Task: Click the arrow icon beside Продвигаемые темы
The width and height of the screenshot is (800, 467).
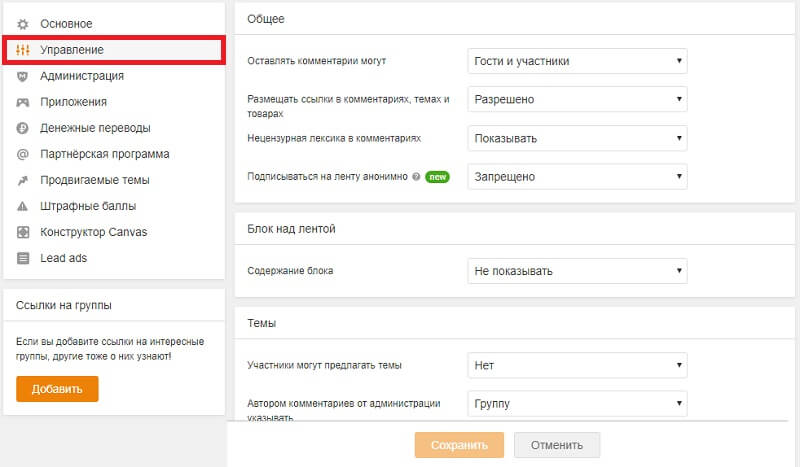Action: (23, 180)
